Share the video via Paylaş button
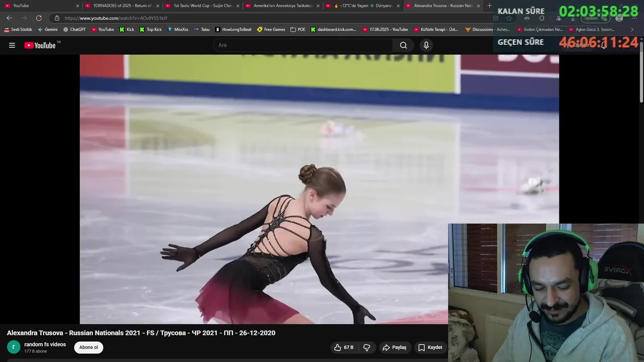644x362 pixels. pyautogui.click(x=394, y=347)
